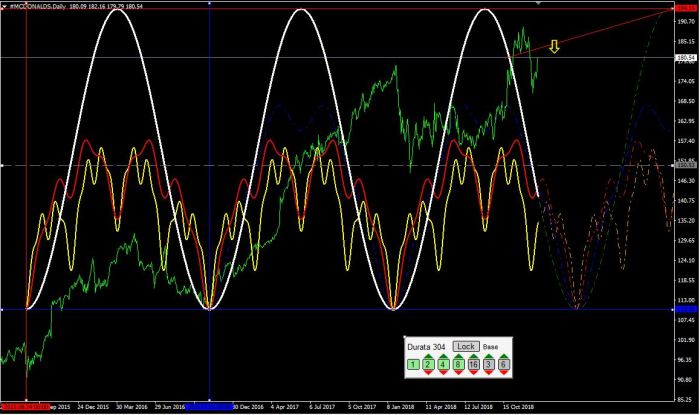Open chart menu triangle beside #MCDONALDS title
700x415 pixels.
point(4,5)
